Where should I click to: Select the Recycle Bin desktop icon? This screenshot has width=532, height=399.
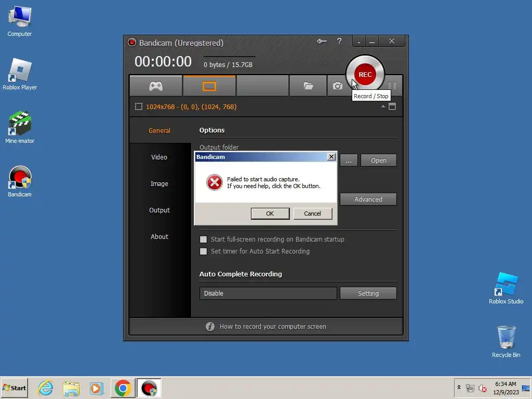click(x=506, y=341)
